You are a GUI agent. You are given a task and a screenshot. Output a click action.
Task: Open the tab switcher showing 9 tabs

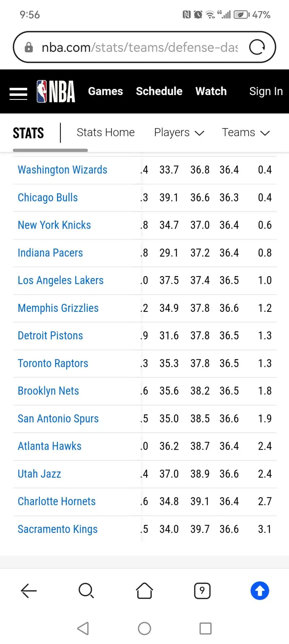tap(202, 591)
